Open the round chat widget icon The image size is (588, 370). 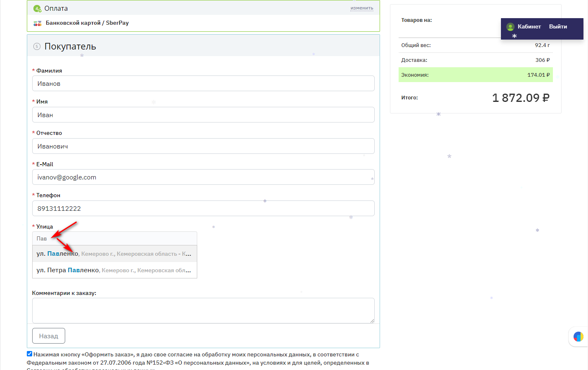tap(578, 337)
